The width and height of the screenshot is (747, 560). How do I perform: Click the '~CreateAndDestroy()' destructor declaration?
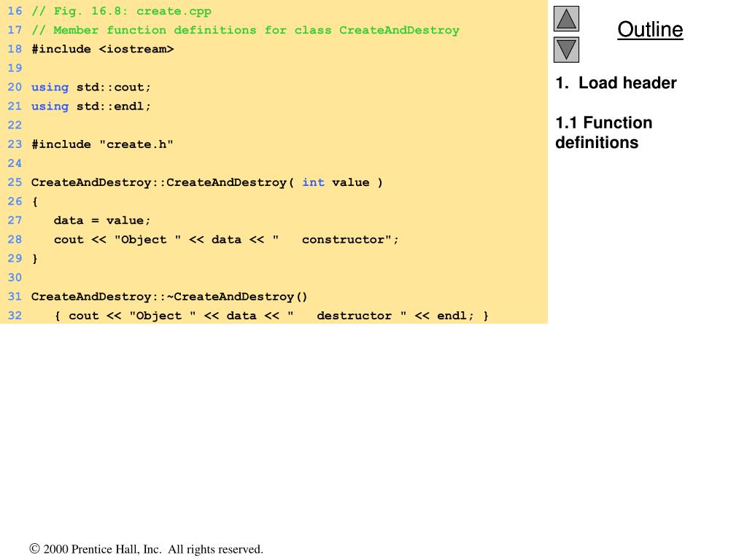pos(169,297)
